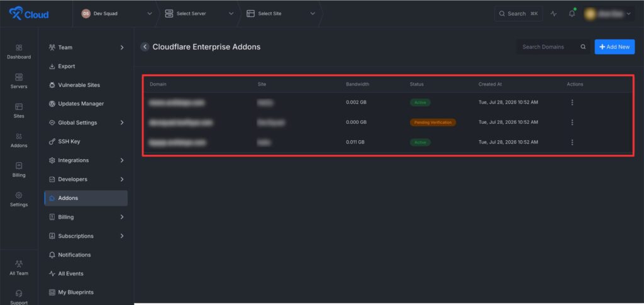Open Addons from the icon rail
The image size is (644, 305).
point(19,140)
